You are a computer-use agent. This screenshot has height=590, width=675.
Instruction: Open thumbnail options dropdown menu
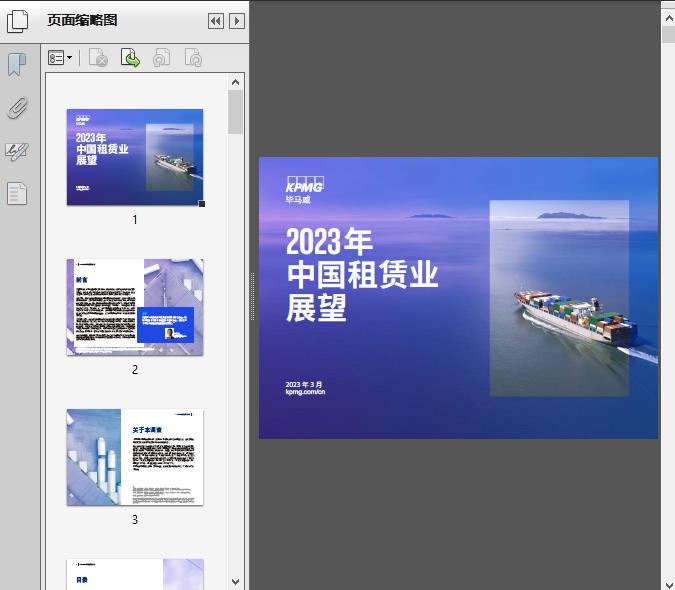[60, 58]
